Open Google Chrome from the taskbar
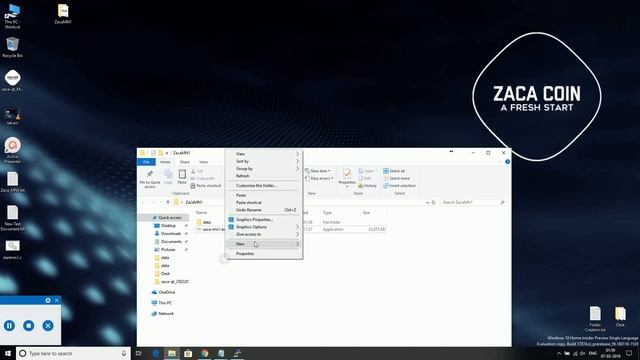 click(204, 353)
